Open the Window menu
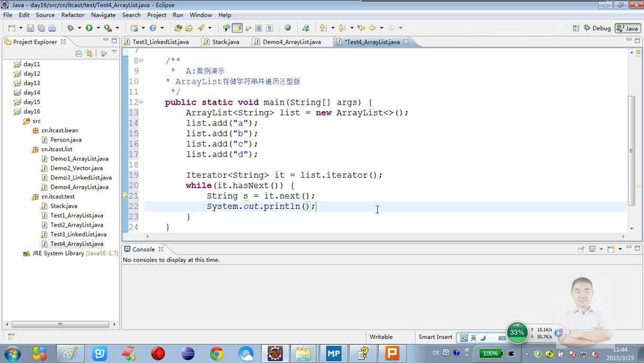The image size is (644, 363). point(200,15)
